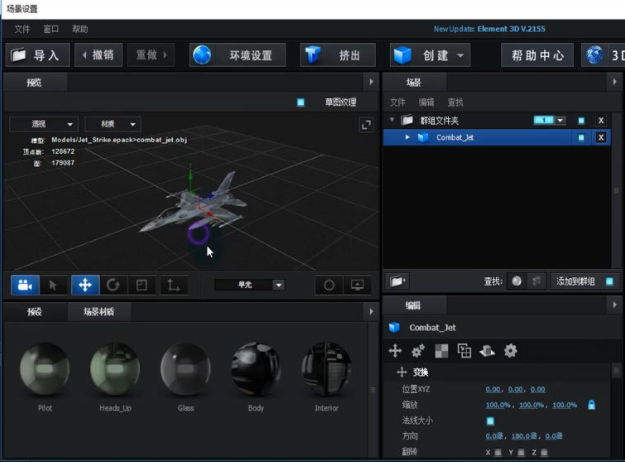Activate the move tool in preview toolbar
This screenshot has width=625, height=462.
coord(84,285)
